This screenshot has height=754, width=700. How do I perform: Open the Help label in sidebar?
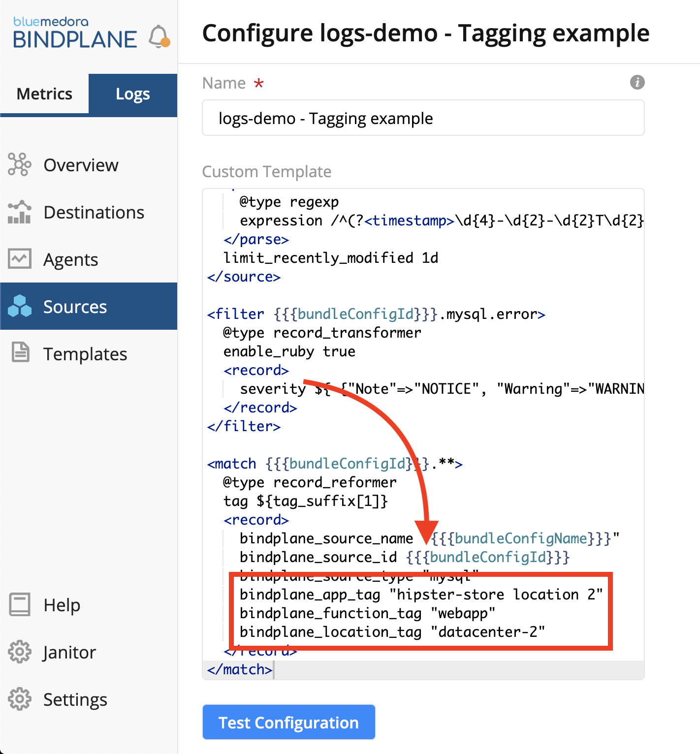coord(62,605)
